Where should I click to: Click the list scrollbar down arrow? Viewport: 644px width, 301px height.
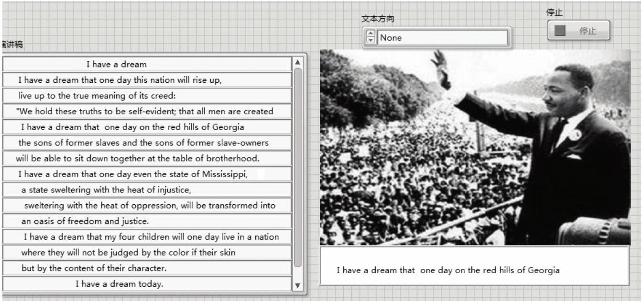(x=297, y=286)
